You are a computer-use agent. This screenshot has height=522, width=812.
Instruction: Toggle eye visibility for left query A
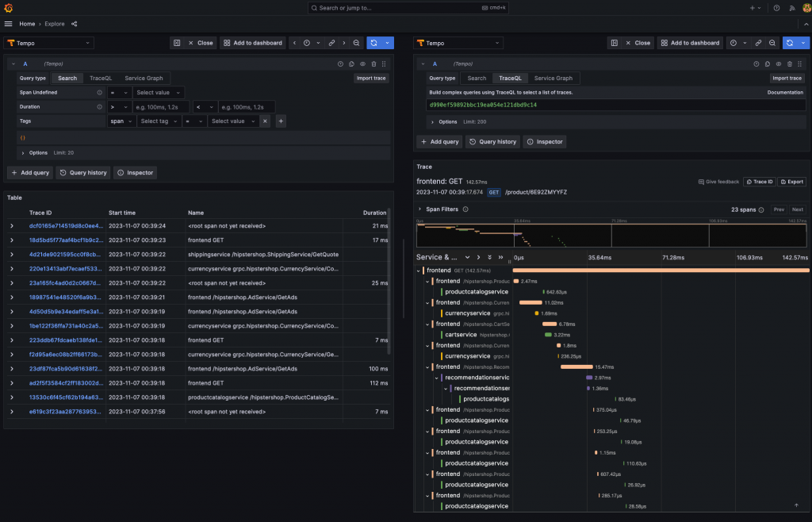tap(362, 64)
